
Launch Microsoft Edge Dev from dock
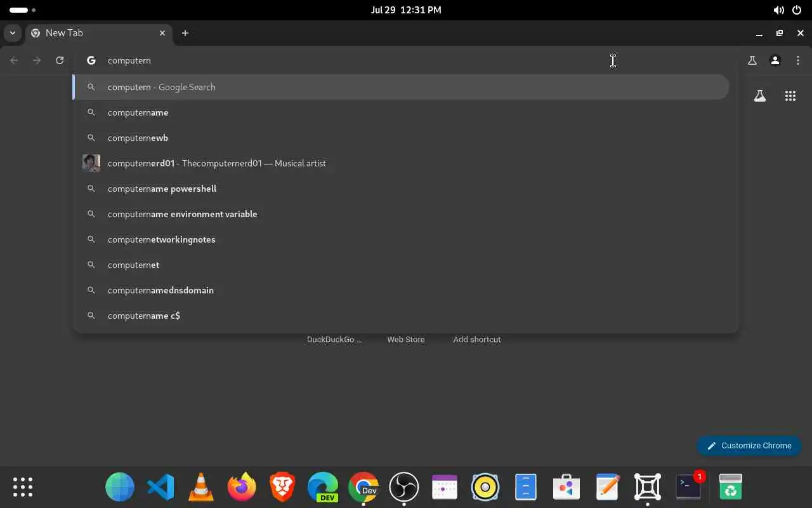pos(323,487)
